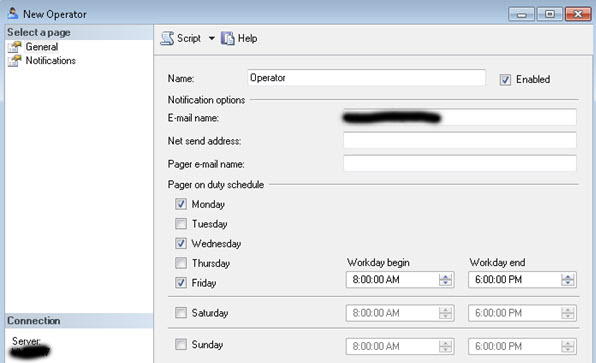596x363 pixels.
Task: Maximize the New Operator window
Action: click(x=550, y=14)
